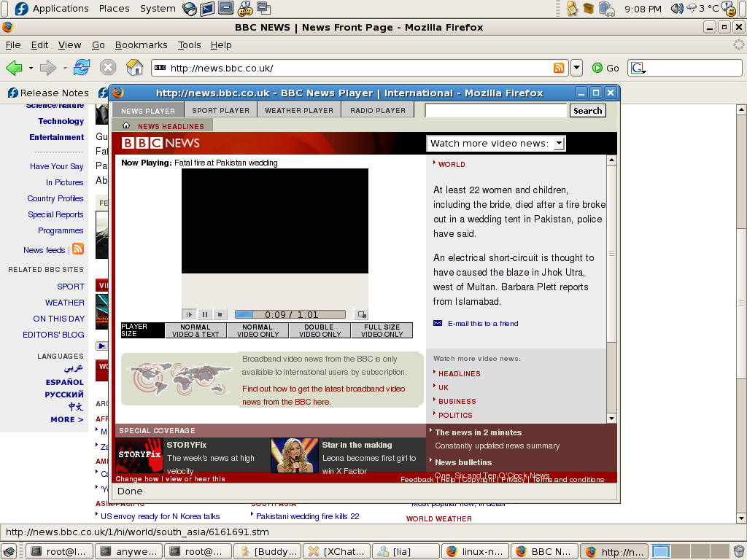Pause the video playback
Image resolution: width=747 pixels, height=560 pixels.
pos(205,314)
